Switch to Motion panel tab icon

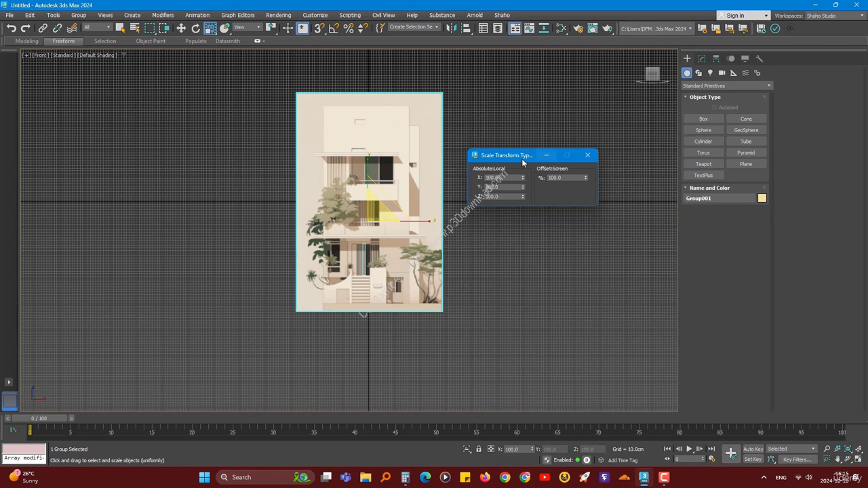click(731, 58)
